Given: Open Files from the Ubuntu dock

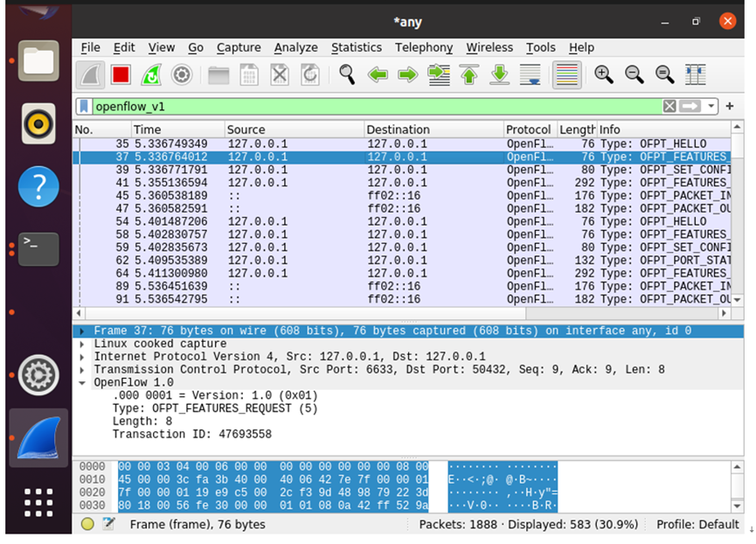Looking at the screenshot, I should pos(38,60).
